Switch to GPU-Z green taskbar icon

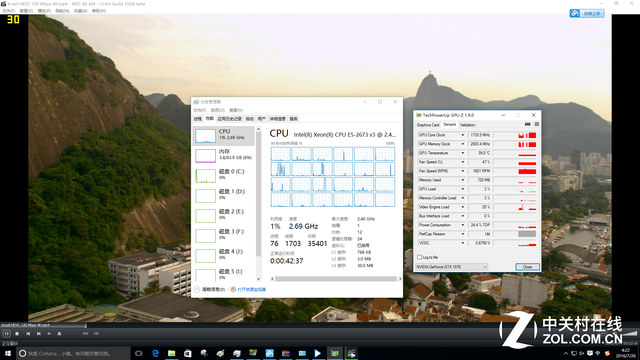tap(335, 353)
